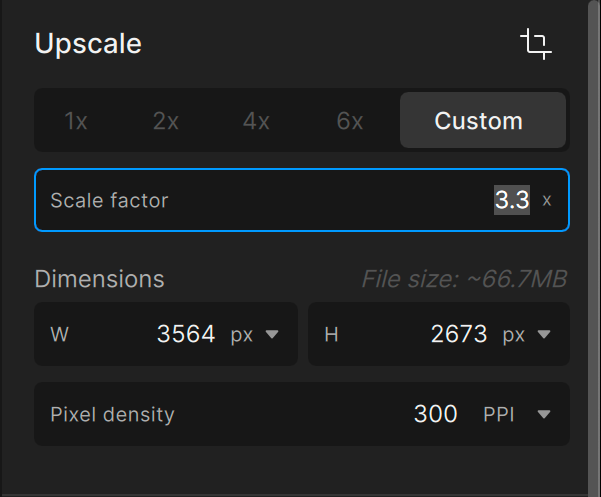
Task: Open the height px unit dropdown
Action: click(x=527, y=334)
